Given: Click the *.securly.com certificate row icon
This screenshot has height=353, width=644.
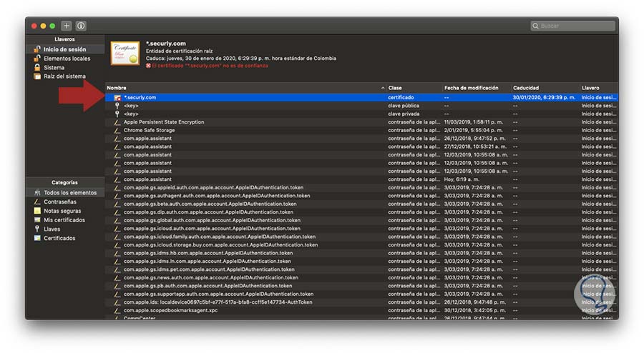Looking at the screenshot, I should [117, 98].
